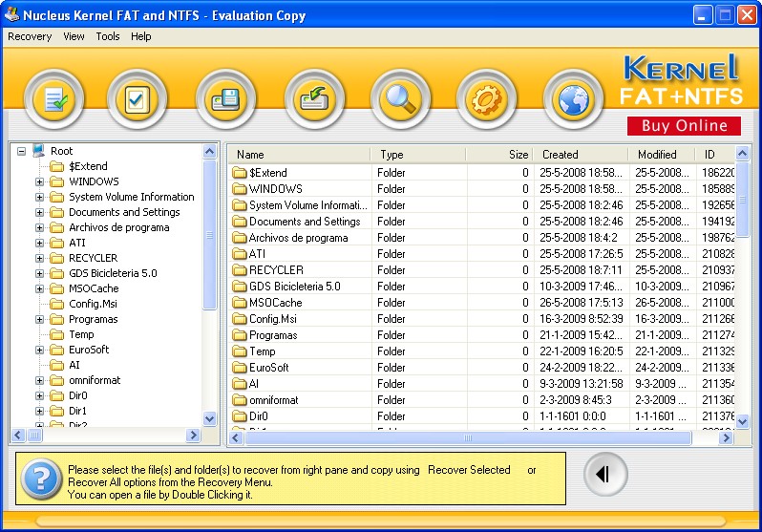Click the checkbox-page toolbar icon
Viewport: 762px width, 532px height.
137,99
